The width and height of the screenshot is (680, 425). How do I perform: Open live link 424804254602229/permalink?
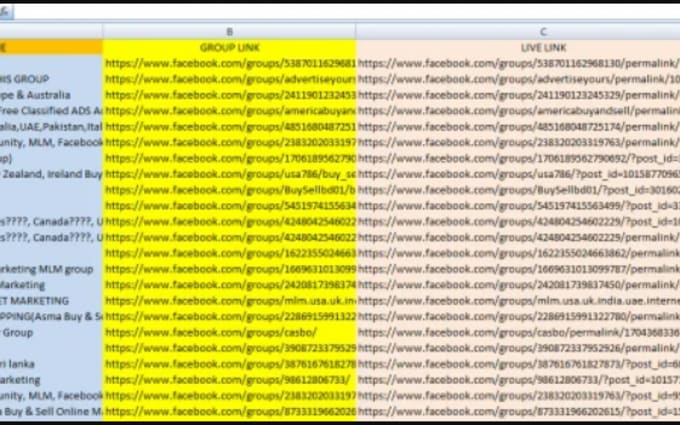518,238
